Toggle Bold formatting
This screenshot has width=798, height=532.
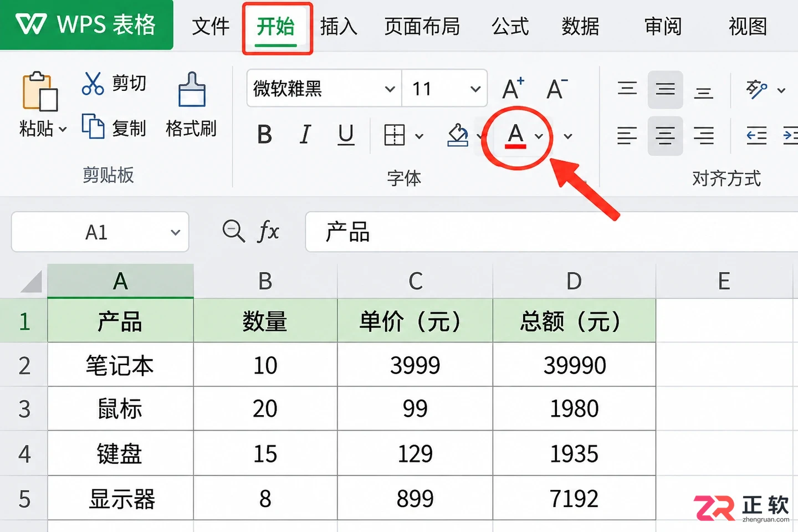point(265,135)
